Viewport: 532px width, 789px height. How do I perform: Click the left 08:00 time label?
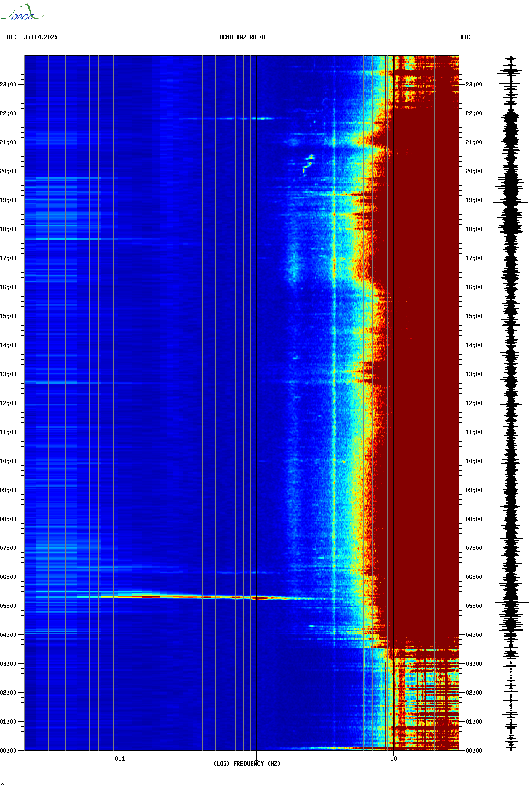(x=8, y=519)
